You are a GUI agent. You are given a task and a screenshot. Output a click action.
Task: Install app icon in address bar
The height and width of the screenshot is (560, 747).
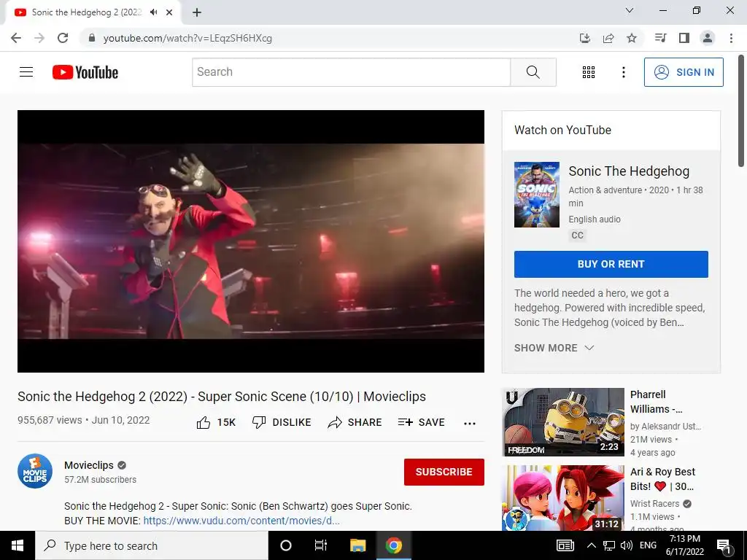click(x=585, y=38)
